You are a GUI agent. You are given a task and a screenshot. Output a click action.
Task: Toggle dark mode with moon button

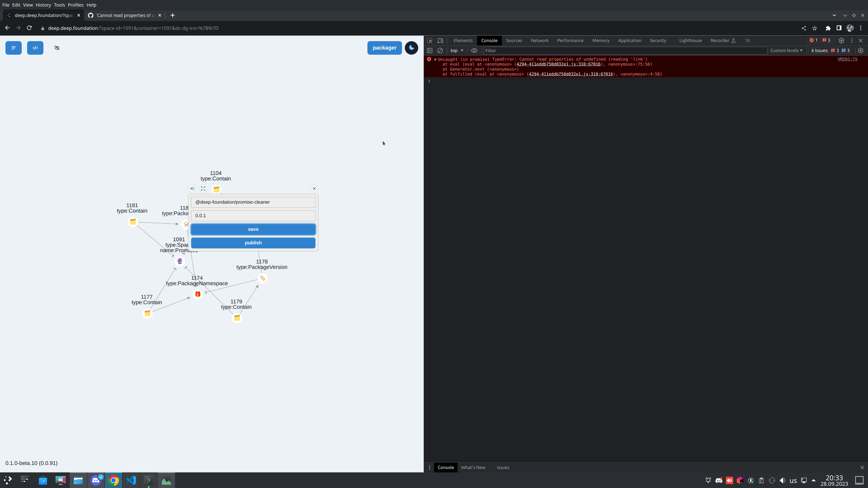click(x=411, y=48)
